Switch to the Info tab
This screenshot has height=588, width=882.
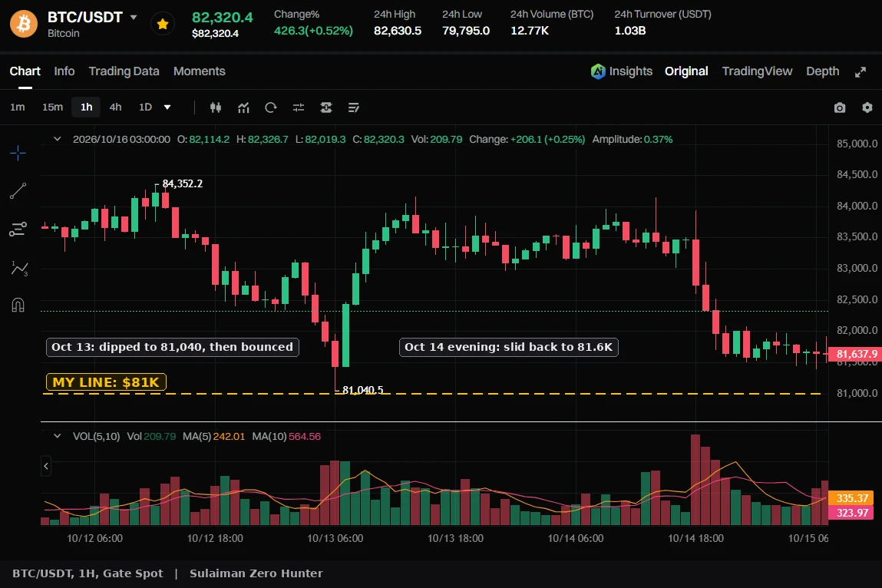click(x=64, y=71)
